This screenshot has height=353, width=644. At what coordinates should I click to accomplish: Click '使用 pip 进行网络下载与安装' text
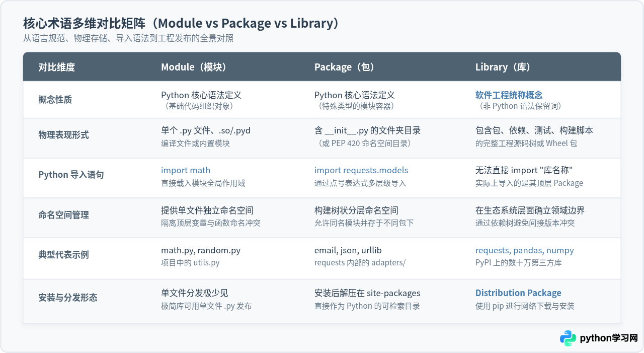click(x=525, y=306)
